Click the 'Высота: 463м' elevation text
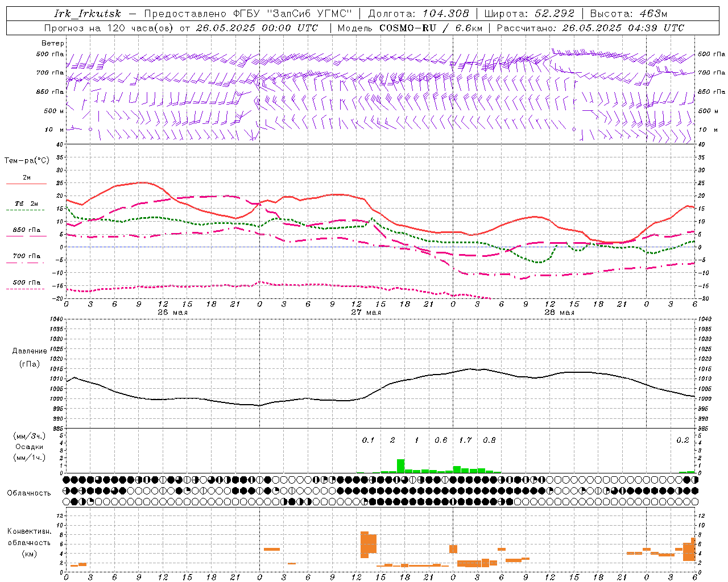The height and width of the screenshot is (582, 728). click(628, 14)
